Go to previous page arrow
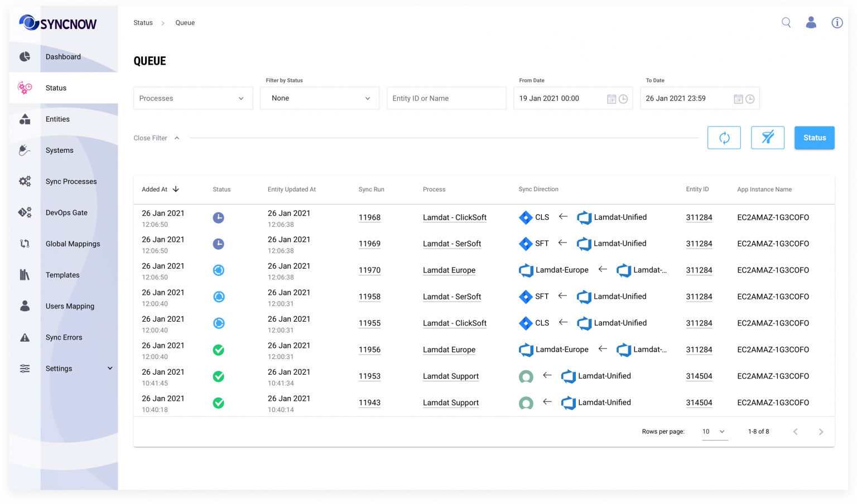The image size is (857, 504). tap(796, 432)
